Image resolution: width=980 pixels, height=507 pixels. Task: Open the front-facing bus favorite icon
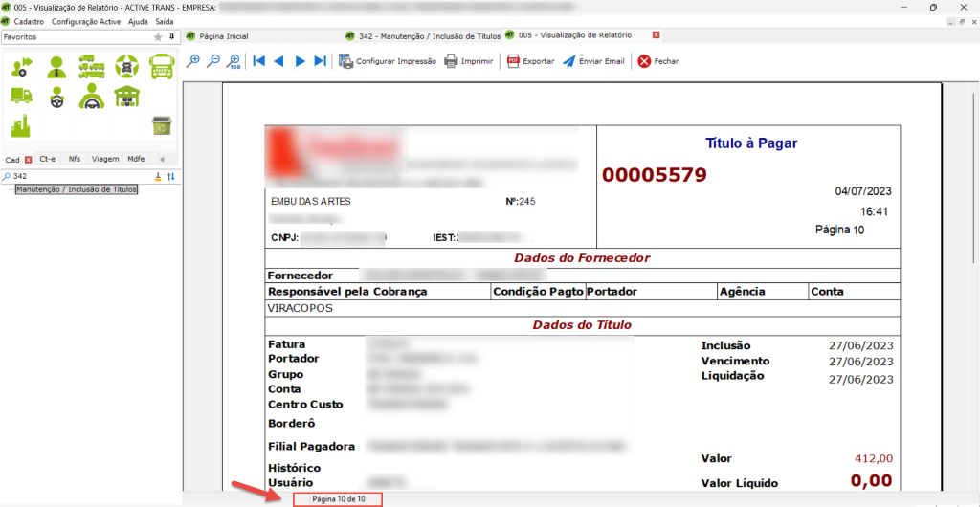pos(162,66)
